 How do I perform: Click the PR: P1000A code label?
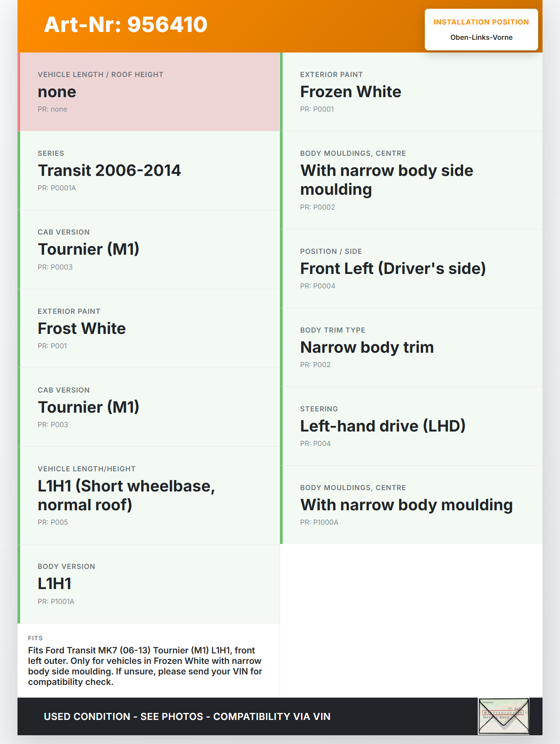tap(319, 523)
